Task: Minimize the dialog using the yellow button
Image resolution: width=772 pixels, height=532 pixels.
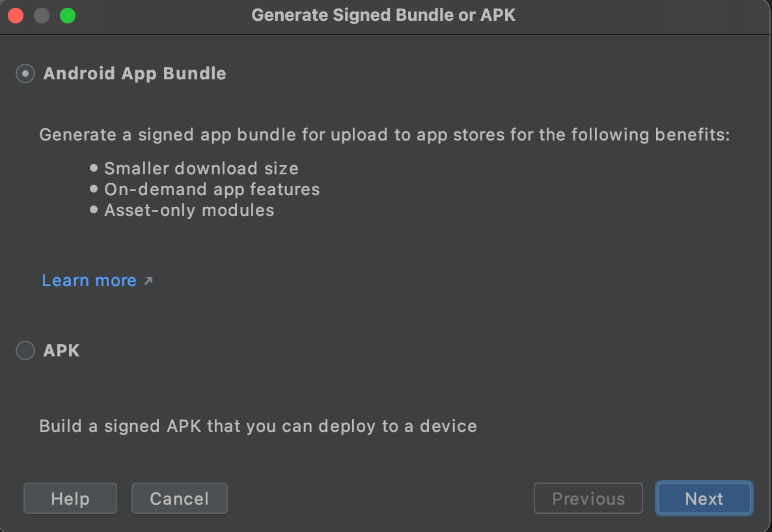Action: (x=42, y=15)
